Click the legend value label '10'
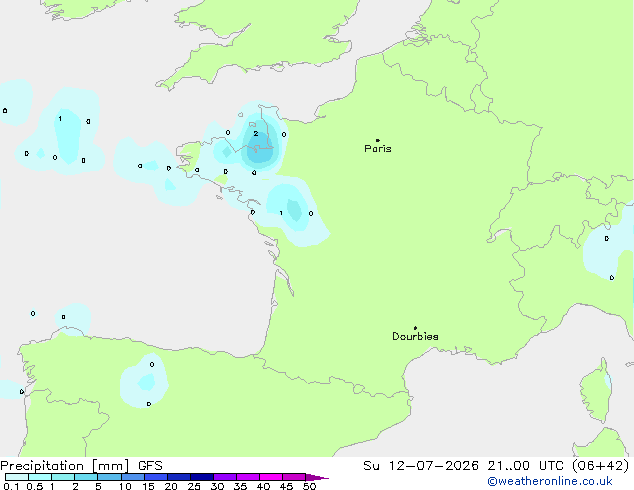Screen dimensions: 634x490 coord(125,486)
